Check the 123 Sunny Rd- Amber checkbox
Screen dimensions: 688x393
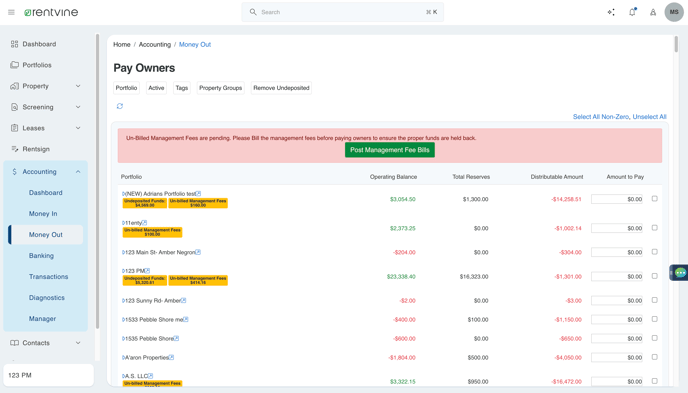[655, 300]
